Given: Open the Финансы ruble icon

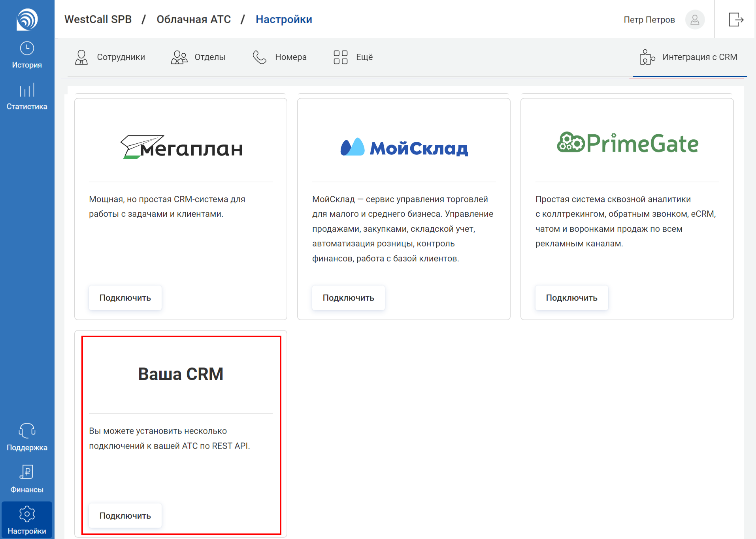Looking at the screenshot, I should pyautogui.click(x=27, y=472).
